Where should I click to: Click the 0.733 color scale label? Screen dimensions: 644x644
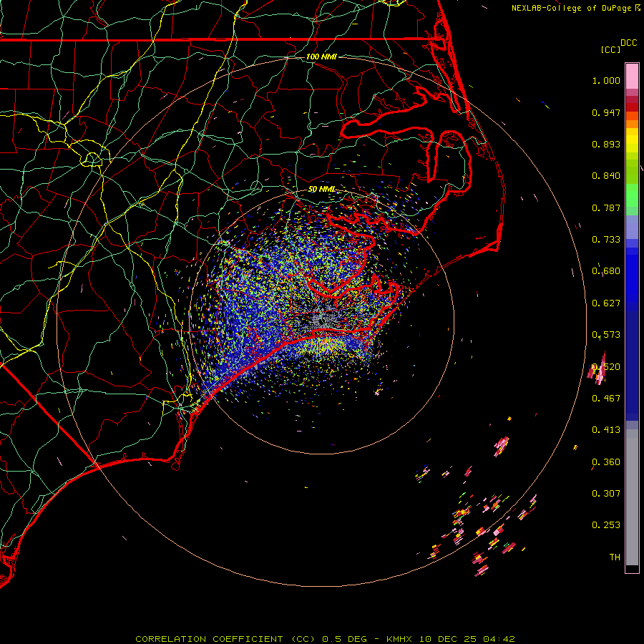[606, 240]
